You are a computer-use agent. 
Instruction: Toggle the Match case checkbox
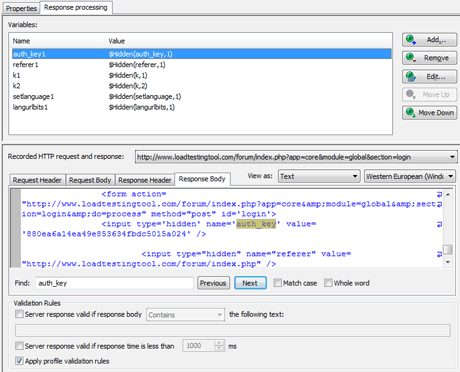point(277,283)
